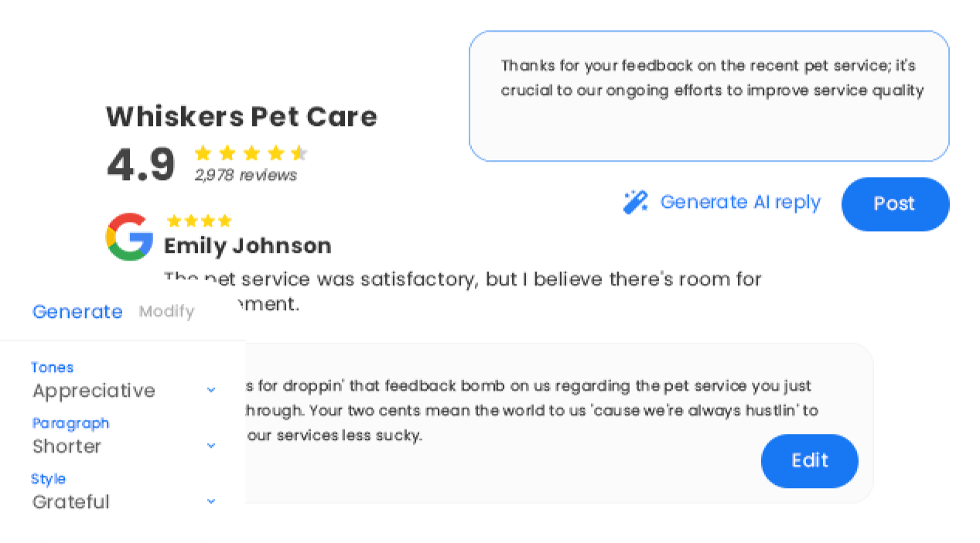Screen dimensions: 980x543
Task: Click reviewer name Emily Johnson
Action: tap(248, 246)
